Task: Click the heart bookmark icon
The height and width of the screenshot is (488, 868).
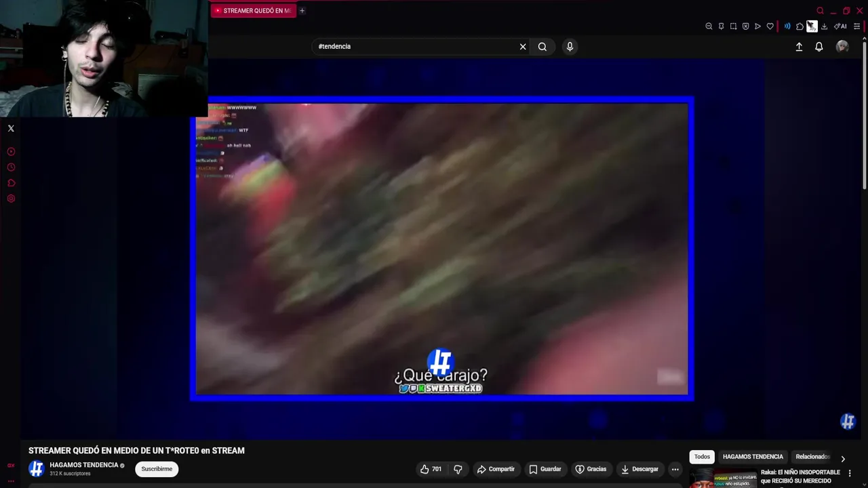Action: [770, 26]
